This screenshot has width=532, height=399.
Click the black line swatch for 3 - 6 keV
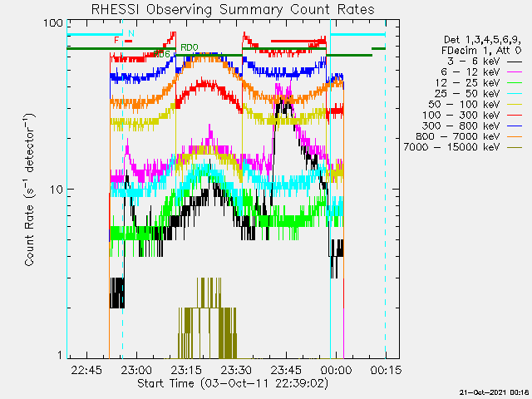point(515,62)
